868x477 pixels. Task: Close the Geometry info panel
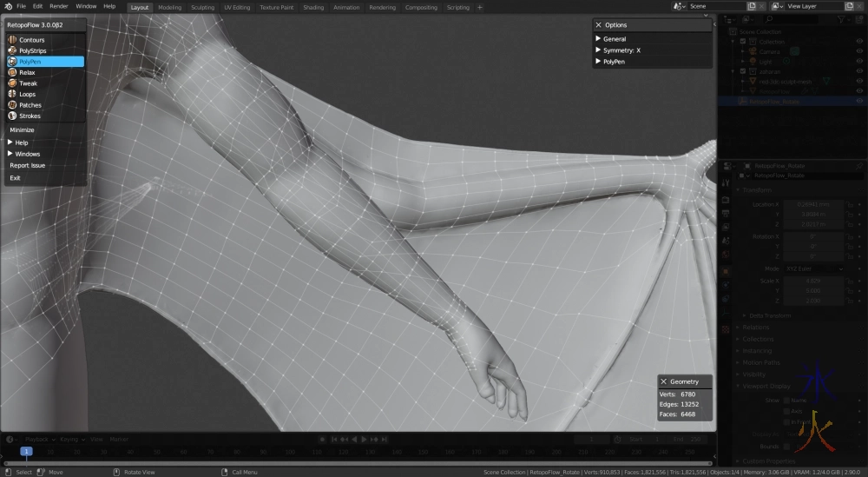664,381
